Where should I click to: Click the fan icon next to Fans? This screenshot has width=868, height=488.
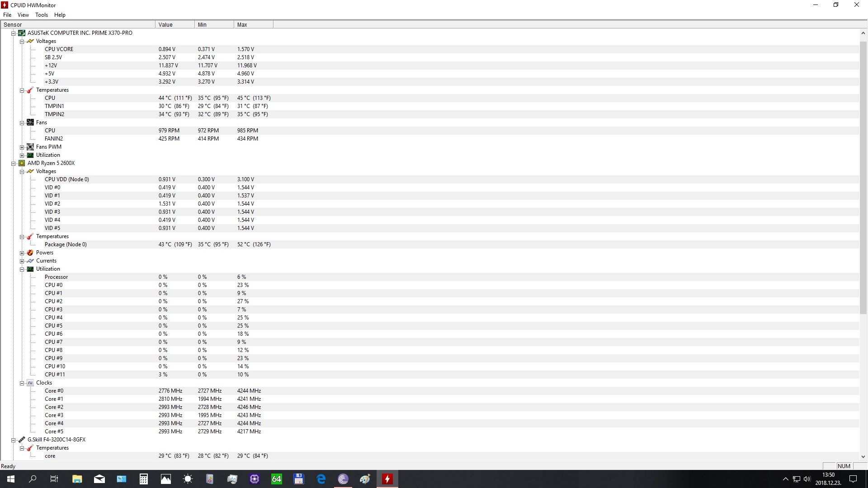click(x=30, y=122)
